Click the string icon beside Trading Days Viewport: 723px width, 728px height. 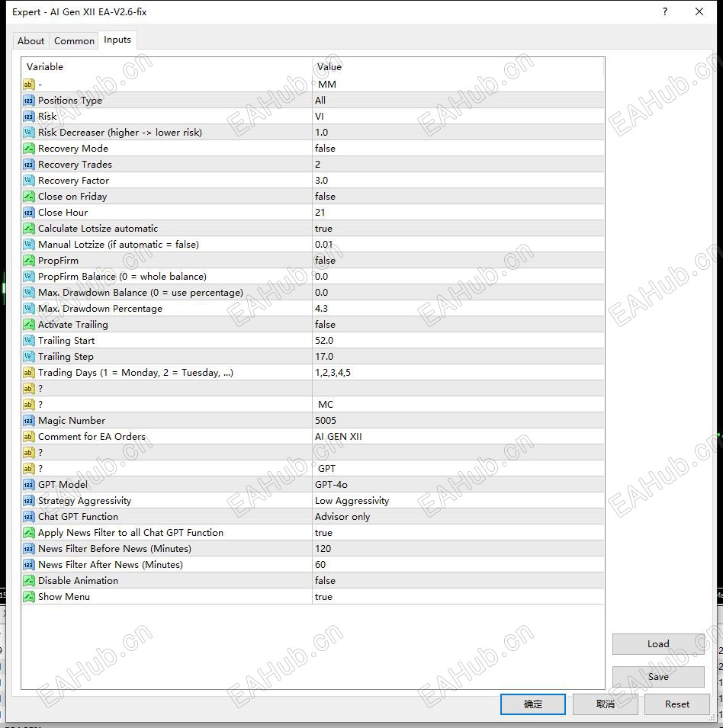[x=29, y=373]
